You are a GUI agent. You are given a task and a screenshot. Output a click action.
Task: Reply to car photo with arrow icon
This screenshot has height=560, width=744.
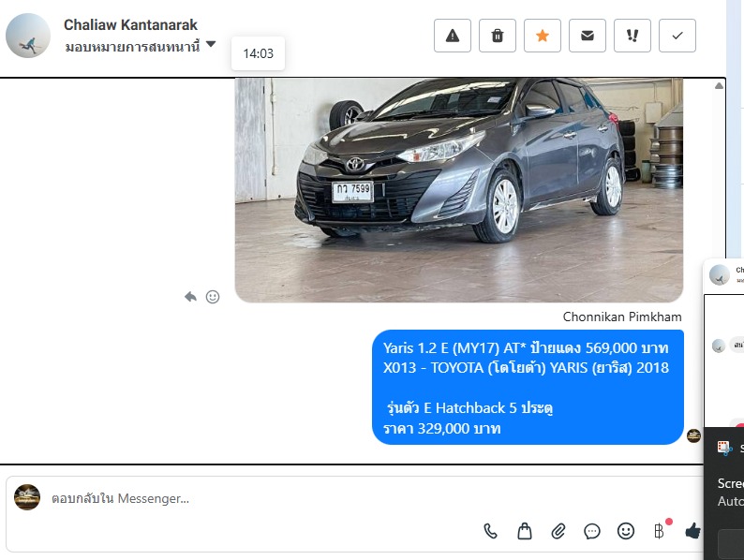190,297
